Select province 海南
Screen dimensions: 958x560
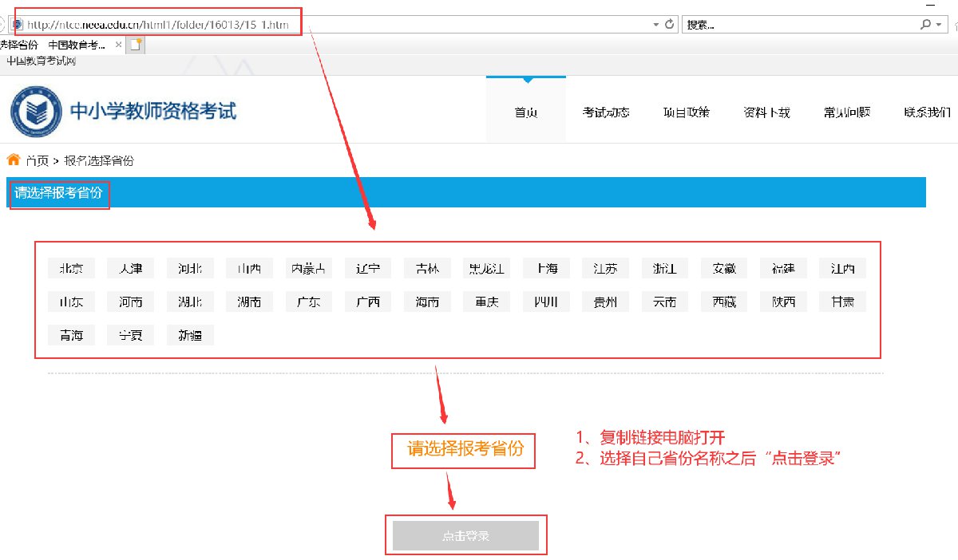(427, 302)
